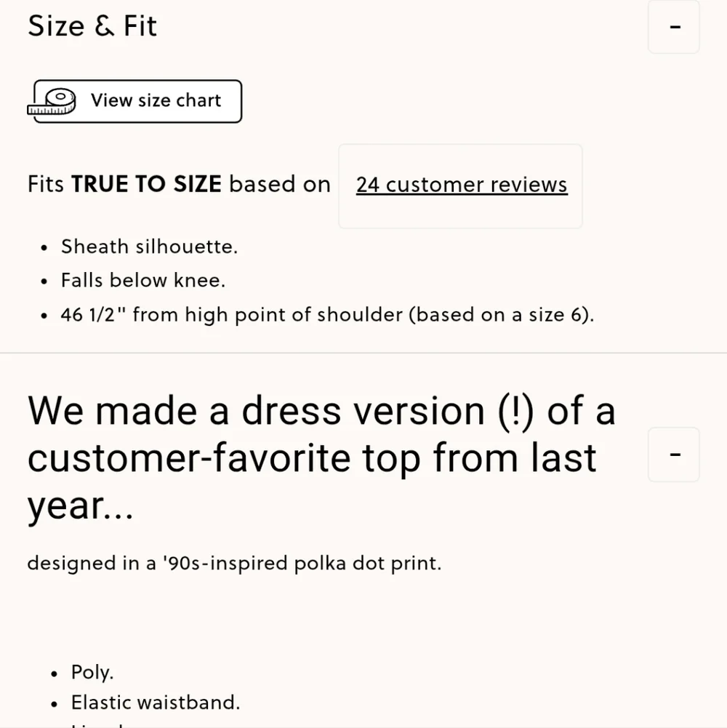Select the Size & Fit section heading
The width and height of the screenshot is (727, 728).
[92, 26]
